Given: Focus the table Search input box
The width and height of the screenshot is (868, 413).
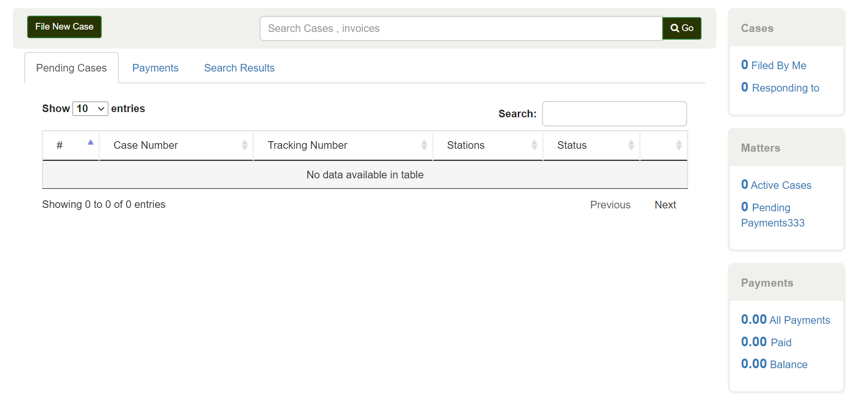Looking at the screenshot, I should pyautogui.click(x=615, y=114).
